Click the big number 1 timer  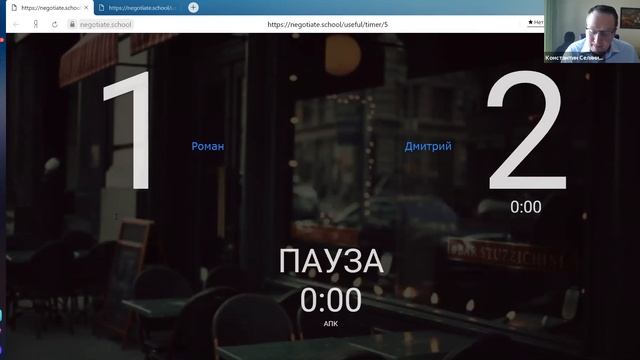[127, 131]
